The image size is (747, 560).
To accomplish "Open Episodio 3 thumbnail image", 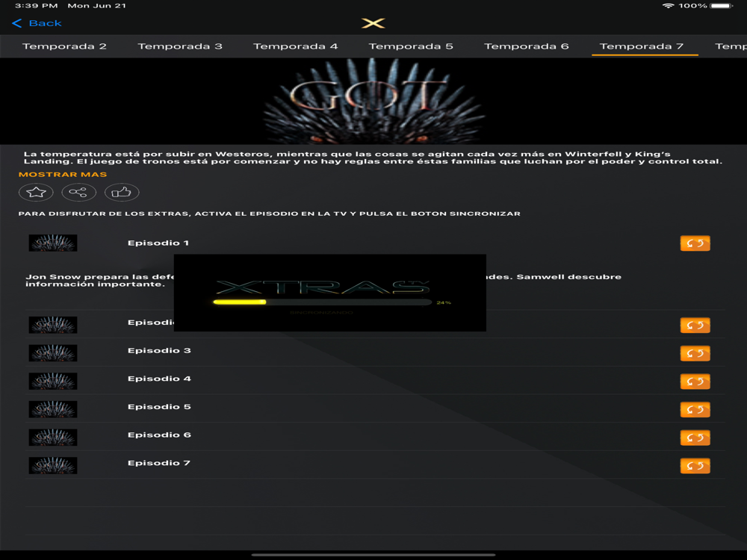I will (x=53, y=353).
